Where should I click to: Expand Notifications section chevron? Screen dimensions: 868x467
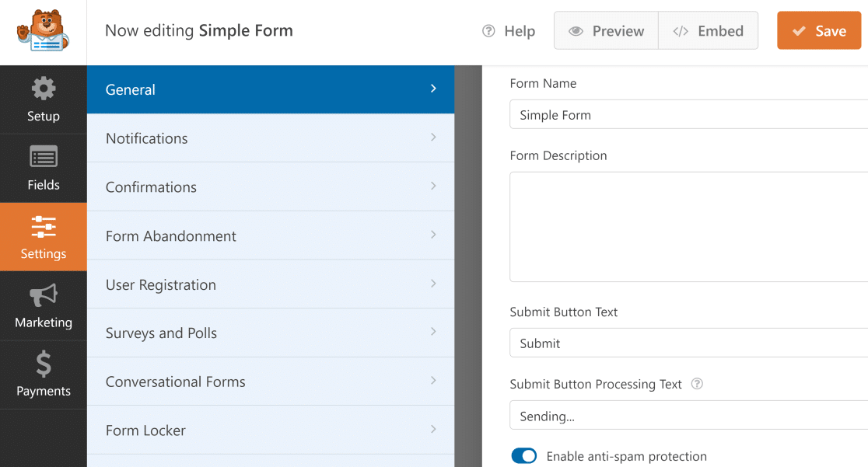coord(433,137)
